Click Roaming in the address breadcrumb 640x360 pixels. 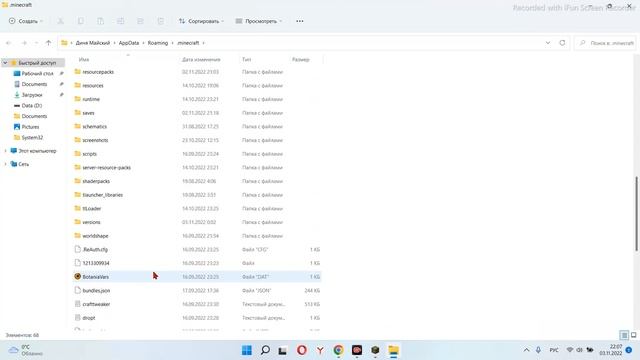(158, 43)
